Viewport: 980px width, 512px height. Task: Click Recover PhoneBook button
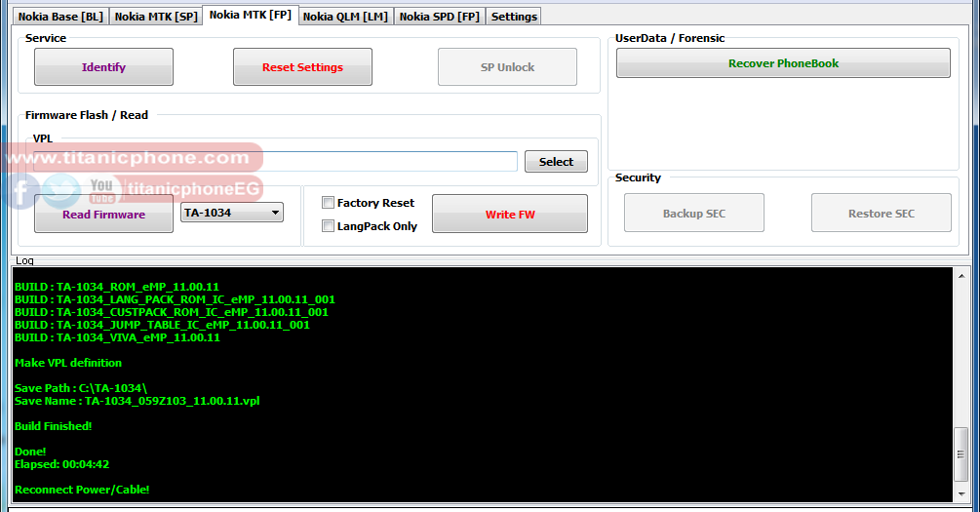click(783, 63)
